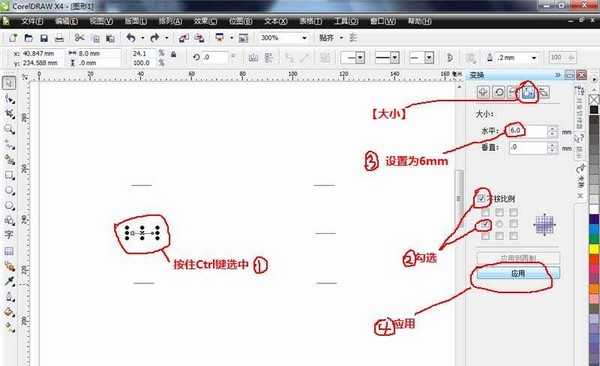The height and width of the screenshot is (366, 600).
Task: Click the Paste clipboard icon
Action: [x=110, y=38]
